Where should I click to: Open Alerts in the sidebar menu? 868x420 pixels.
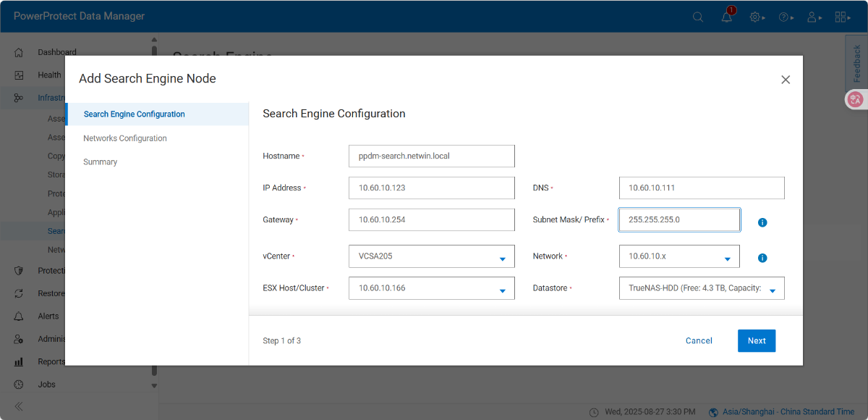tap(48, 316)
